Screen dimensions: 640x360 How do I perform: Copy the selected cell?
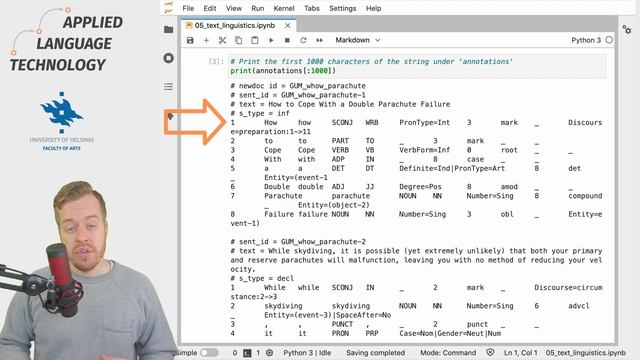tap(238, 40)
